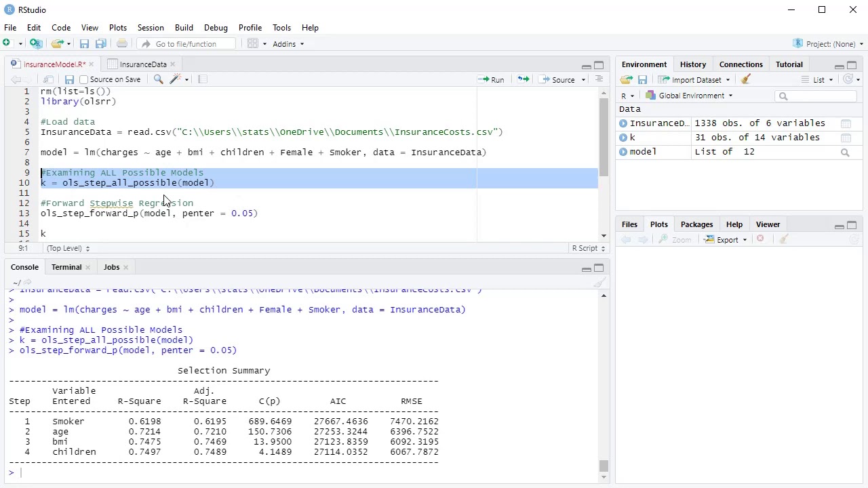Open the R language selector dropdown
The image size is (868, 488).
627,96
